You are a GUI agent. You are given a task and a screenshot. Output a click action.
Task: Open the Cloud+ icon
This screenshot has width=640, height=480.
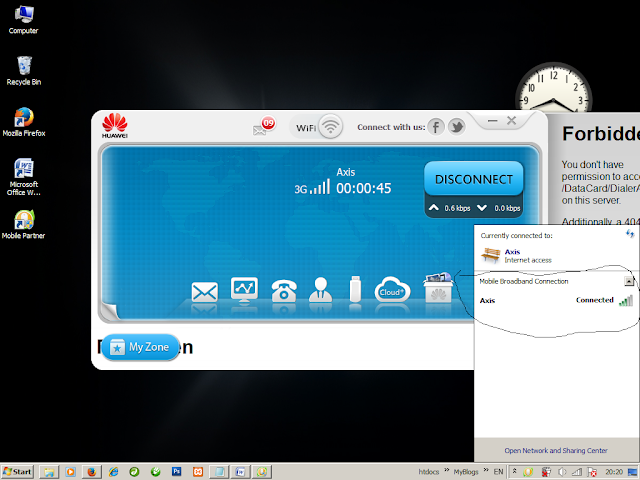[x=392, y=289]
